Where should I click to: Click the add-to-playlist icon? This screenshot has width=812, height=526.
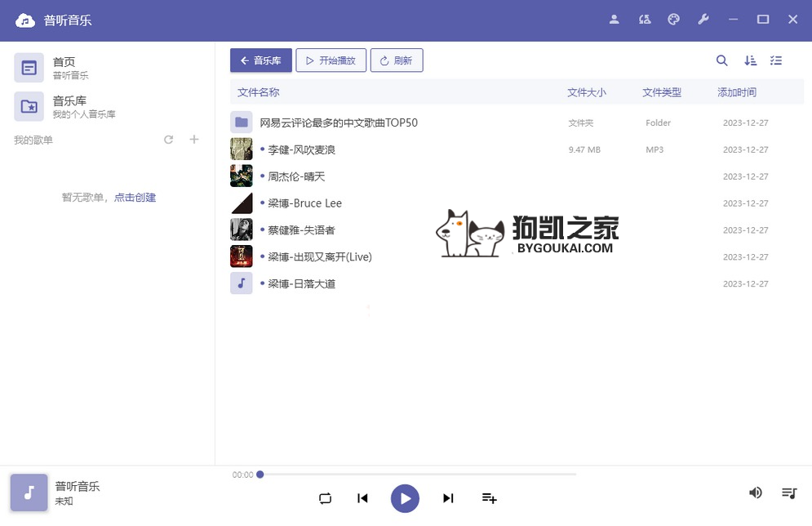tap(489, 498)
